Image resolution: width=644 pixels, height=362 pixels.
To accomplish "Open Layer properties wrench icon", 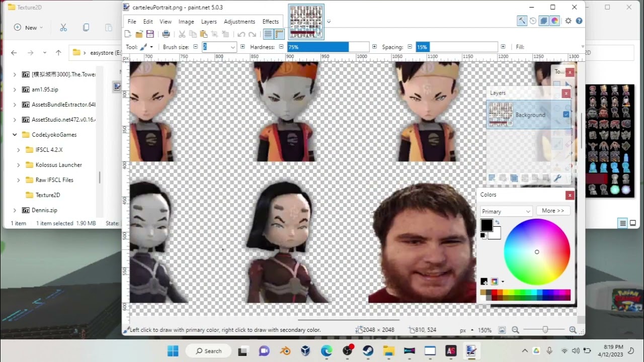I will coord(557,178).
